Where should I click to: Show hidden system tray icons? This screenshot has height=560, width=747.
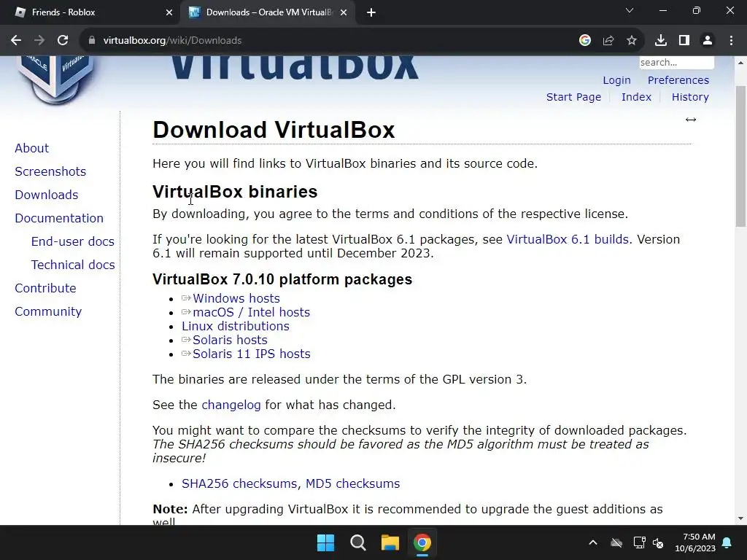592,542
